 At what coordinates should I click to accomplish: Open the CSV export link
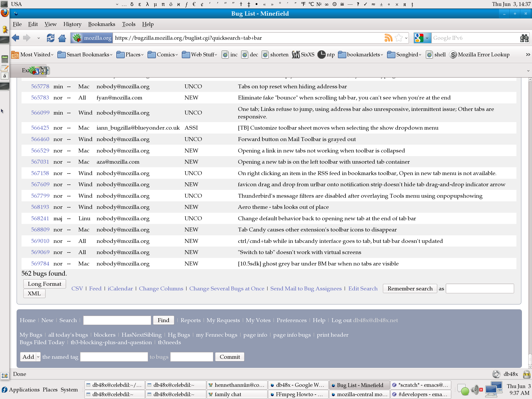[x=77, y=289]
